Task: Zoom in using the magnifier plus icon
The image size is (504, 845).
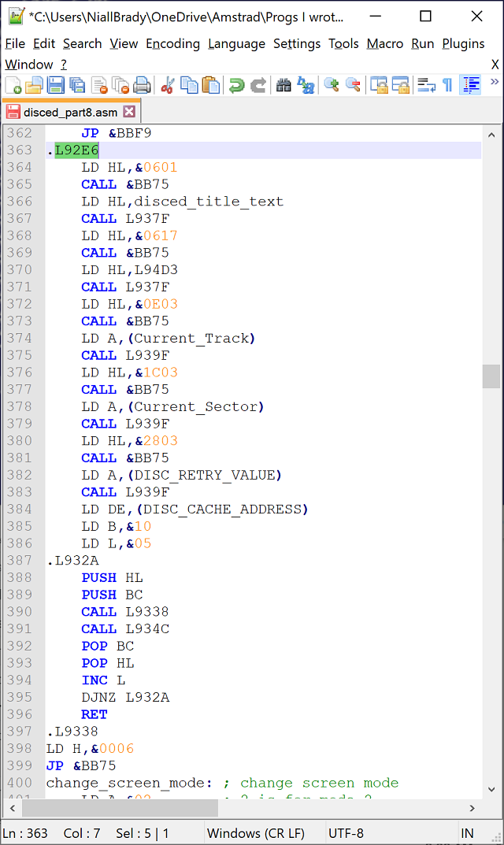Action: tap(332, 85)
